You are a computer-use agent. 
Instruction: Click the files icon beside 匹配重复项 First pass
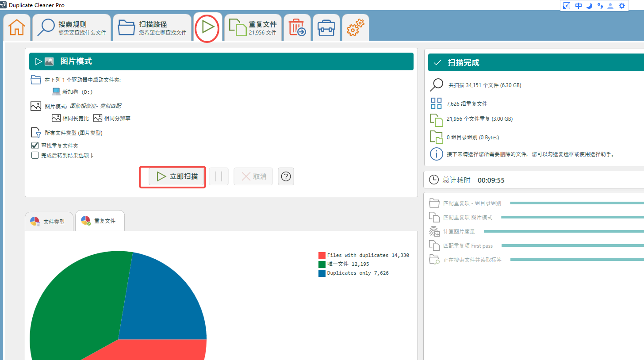(x=435, y=245)
